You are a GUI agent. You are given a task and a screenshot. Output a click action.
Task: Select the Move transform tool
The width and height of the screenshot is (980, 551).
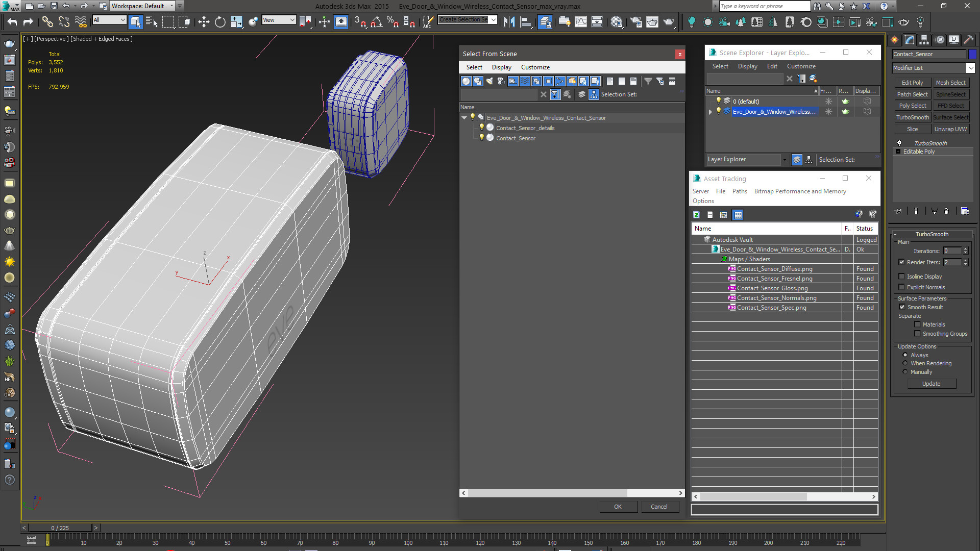pos(203,21)
